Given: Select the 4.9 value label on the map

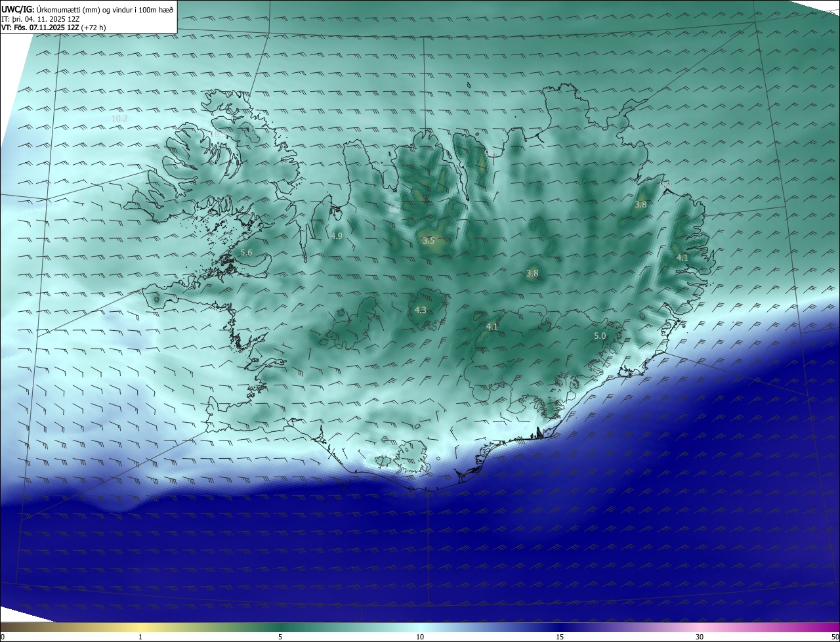Looking at the screenshot, I should (337, 236).
